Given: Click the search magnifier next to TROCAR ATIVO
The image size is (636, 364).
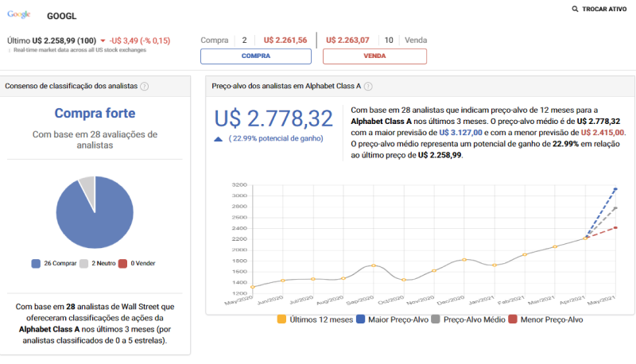Looking at the screenshot, I should pos(575,9).
